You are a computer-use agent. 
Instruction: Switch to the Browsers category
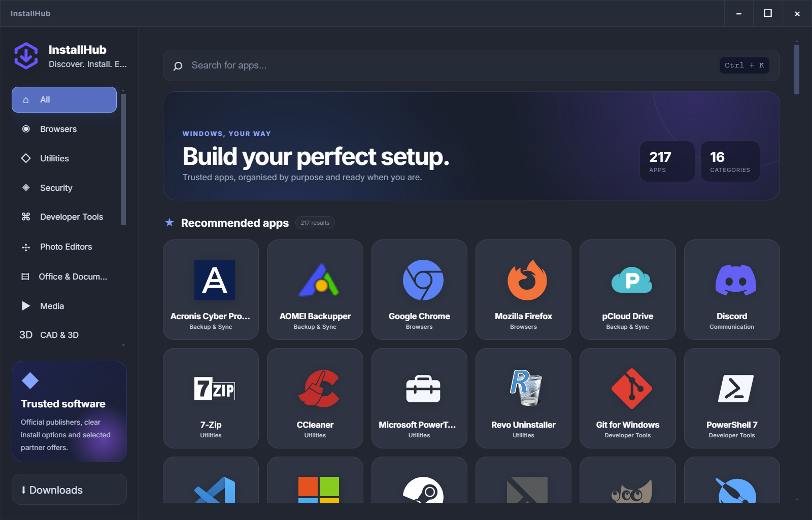[x=64, y=129]
